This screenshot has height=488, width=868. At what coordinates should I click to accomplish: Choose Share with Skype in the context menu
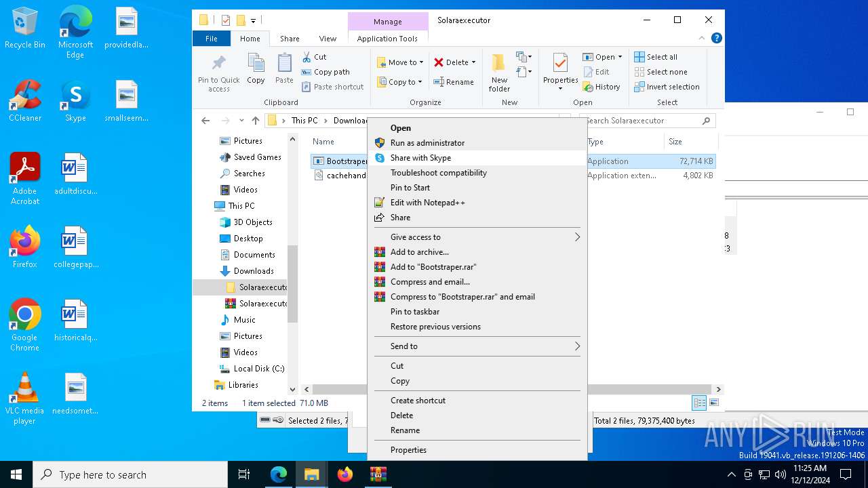(477, 158)
